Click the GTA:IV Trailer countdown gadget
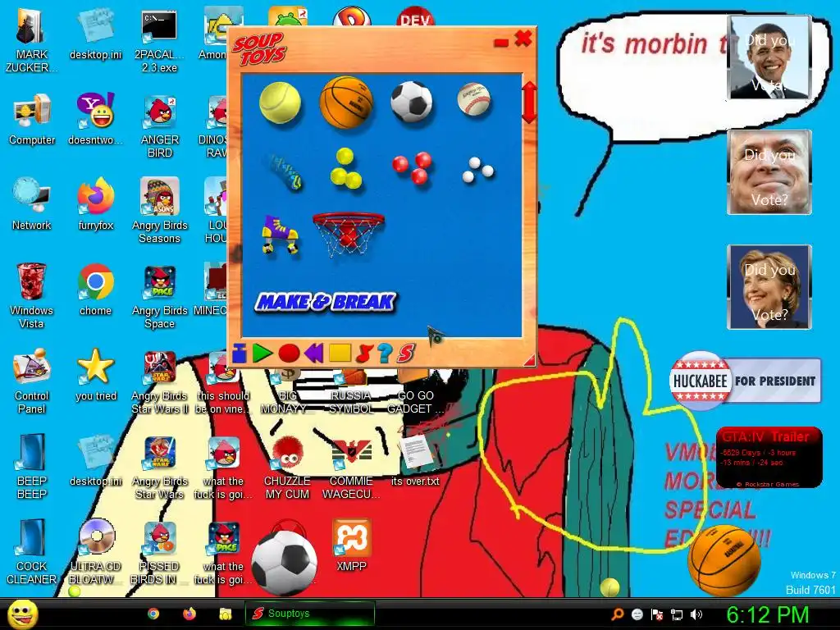 point(769,458)
